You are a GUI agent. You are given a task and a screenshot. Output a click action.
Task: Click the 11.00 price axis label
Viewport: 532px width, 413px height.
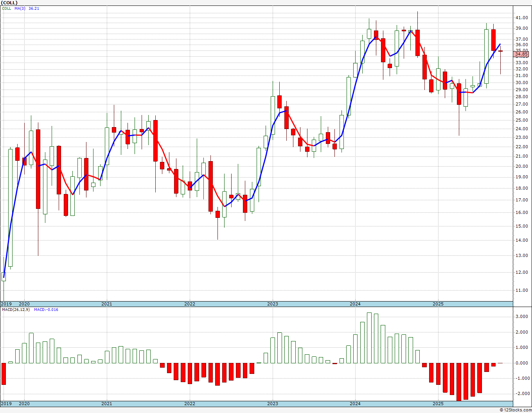tap(521, 290)
